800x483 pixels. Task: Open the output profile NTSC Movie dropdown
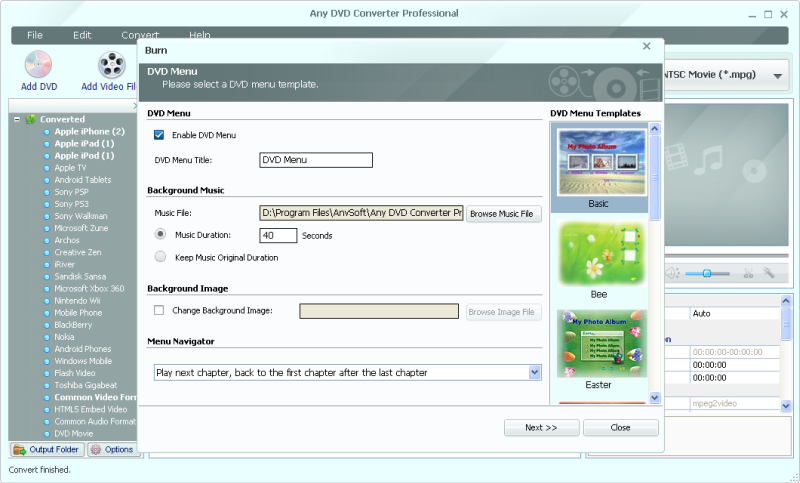pos(778,76)
